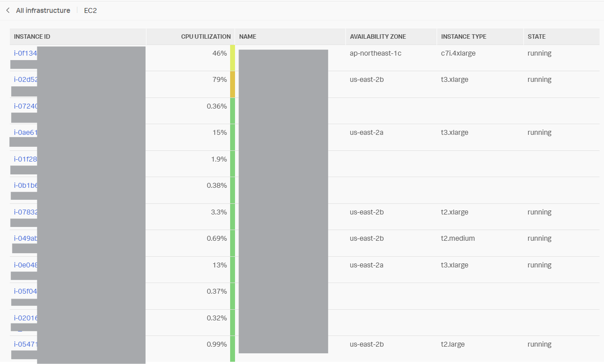Sort by NAME column header
This screenshot has width=604, height=364.
pyautogui.click(x=247, y=36)
